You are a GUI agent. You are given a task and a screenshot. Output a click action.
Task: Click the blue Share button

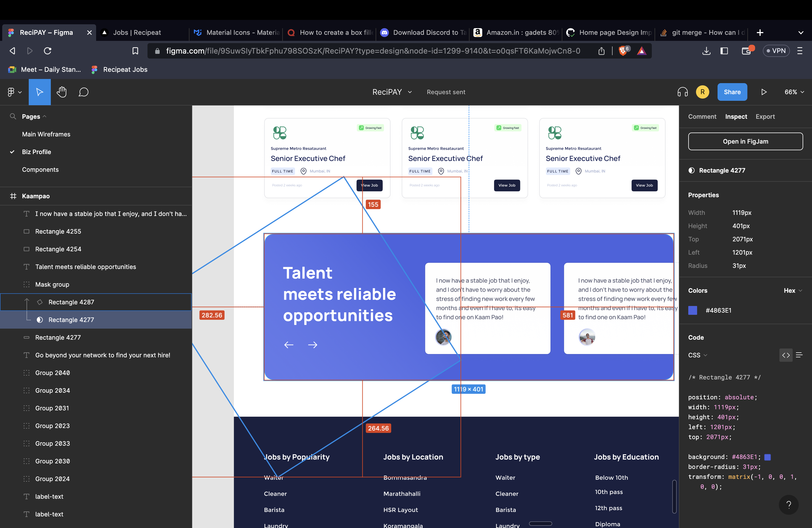(732, 92)
